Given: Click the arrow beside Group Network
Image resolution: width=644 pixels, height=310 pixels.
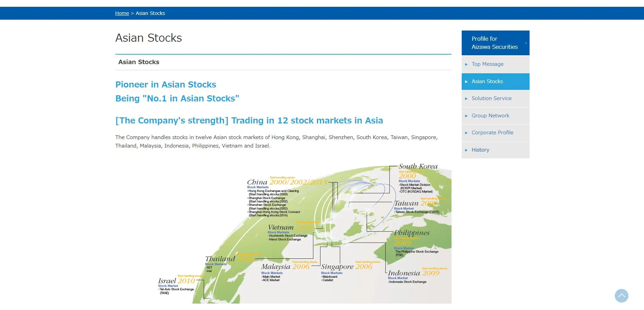Looking at the screenshot, I should tap(466, 116).
